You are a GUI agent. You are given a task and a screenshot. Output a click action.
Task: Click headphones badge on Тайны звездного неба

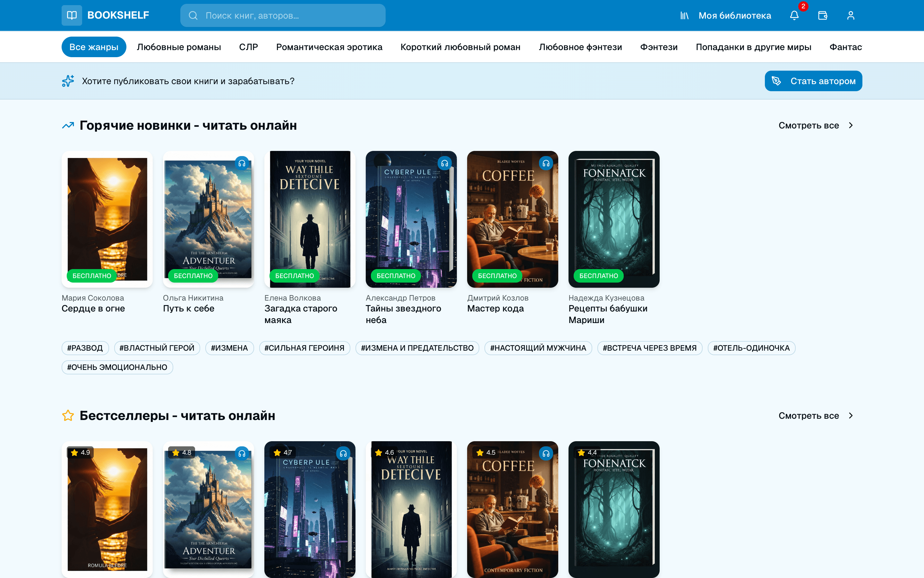pyautogui.click(x=445, y=164)
